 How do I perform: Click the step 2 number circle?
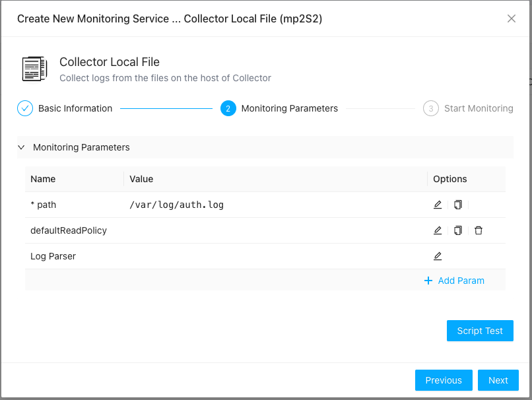click(x=228, y=108)
